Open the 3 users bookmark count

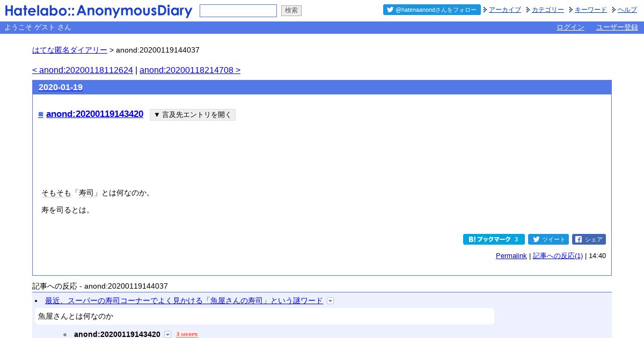187,334
